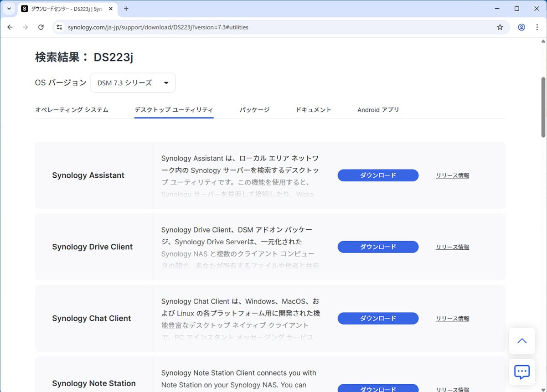Open a new browser tab

126,9
